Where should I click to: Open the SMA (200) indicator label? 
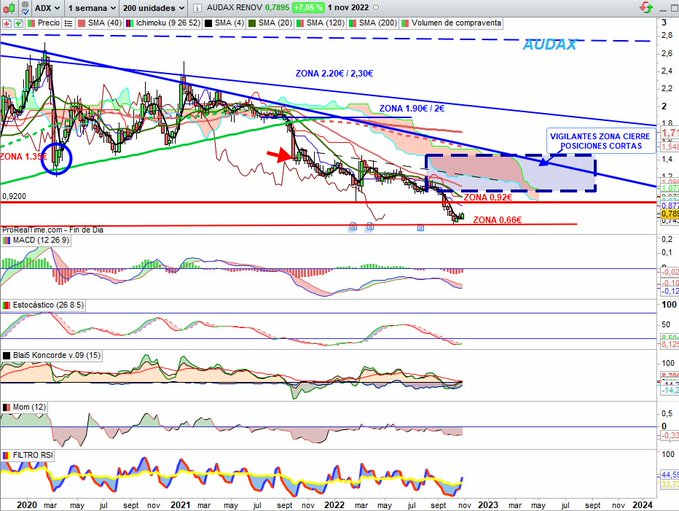[378, 23]
